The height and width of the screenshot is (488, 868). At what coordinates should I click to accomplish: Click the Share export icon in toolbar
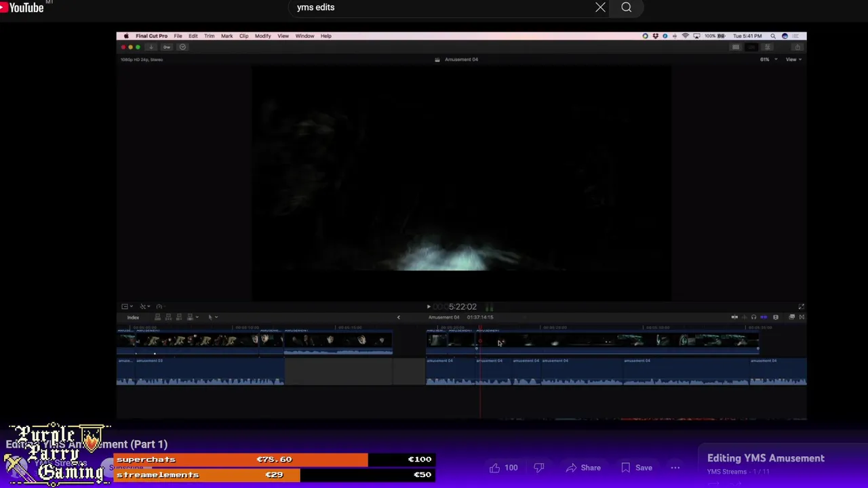tap(797, 47)
